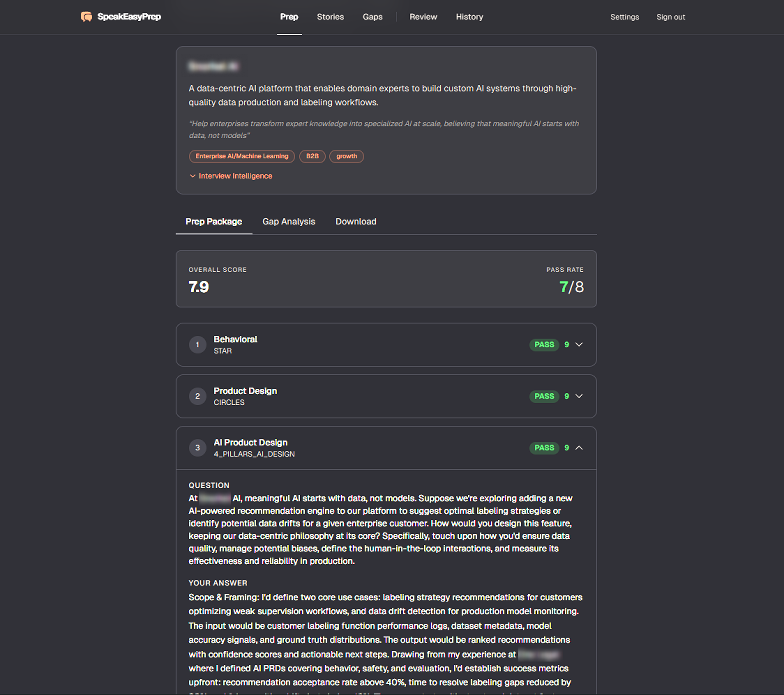The image size is (784, 695).
Task: Click the YOUR ANSWER heading
Action: (x=218, y=583)
